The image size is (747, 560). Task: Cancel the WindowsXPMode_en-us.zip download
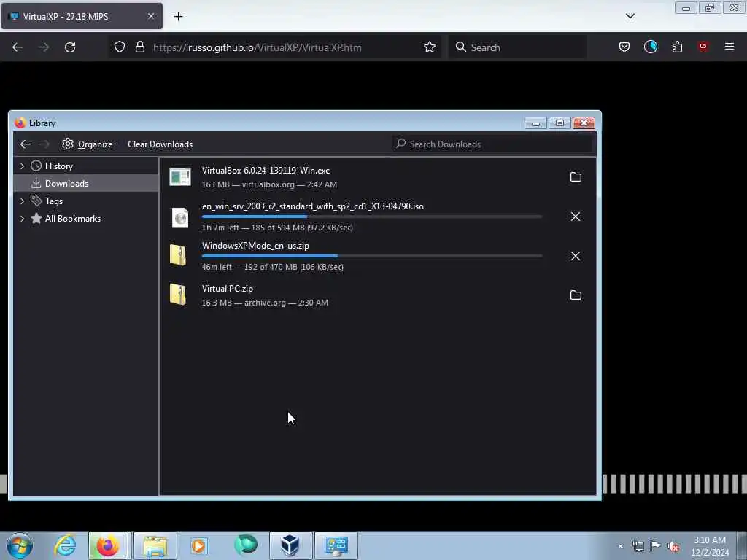click(x=576, y=256)
